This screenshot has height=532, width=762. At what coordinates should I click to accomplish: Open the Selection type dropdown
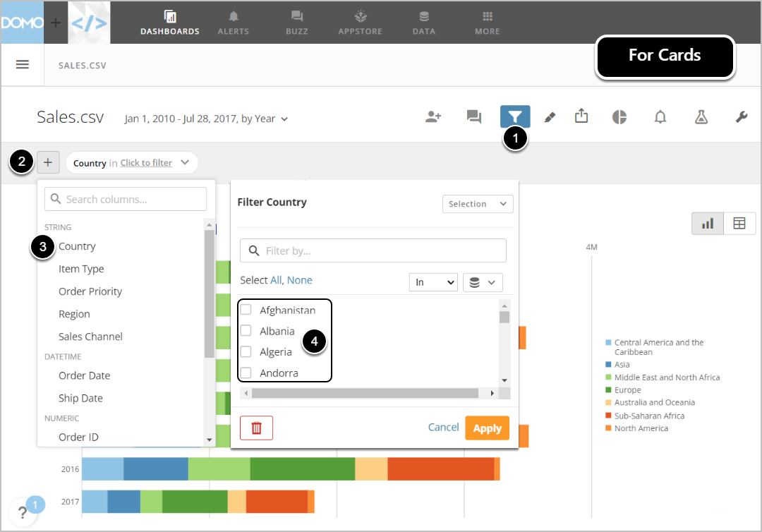[478, 204]
